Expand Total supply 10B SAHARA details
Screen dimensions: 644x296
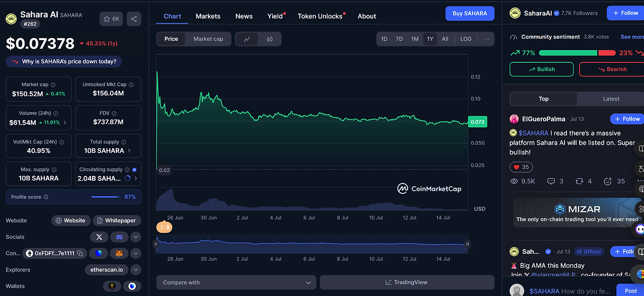(x=129, y=151)
